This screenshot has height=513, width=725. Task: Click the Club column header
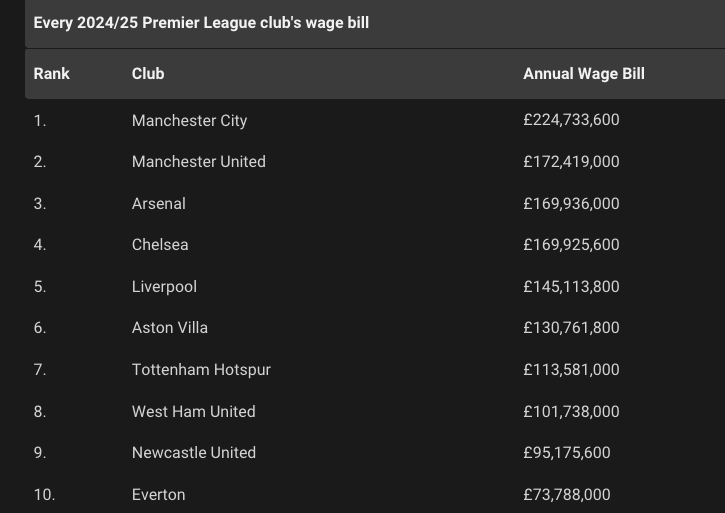[148, 74]
